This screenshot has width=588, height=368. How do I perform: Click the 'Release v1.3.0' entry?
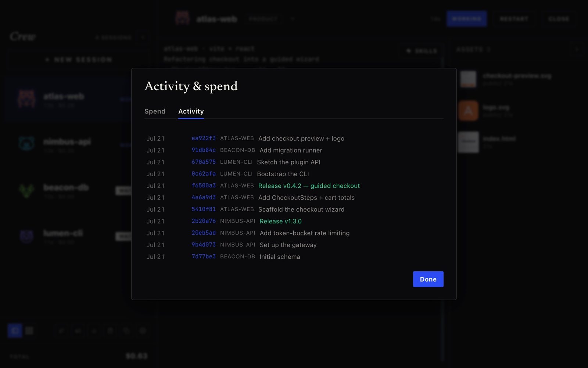280,221
